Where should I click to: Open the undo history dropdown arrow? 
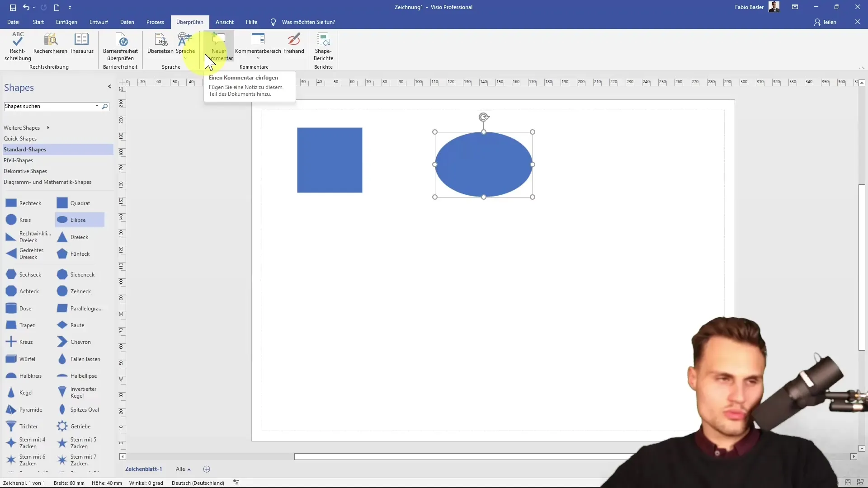[34, 7]
